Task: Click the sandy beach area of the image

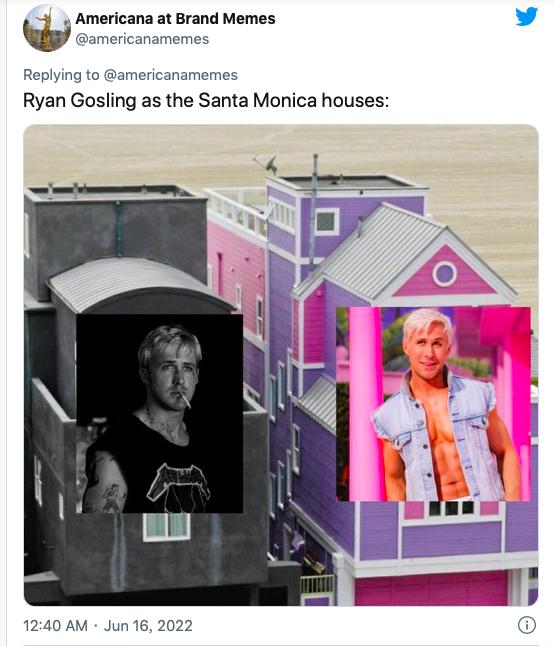Action: pyautogui.click(x=165, y=154)
